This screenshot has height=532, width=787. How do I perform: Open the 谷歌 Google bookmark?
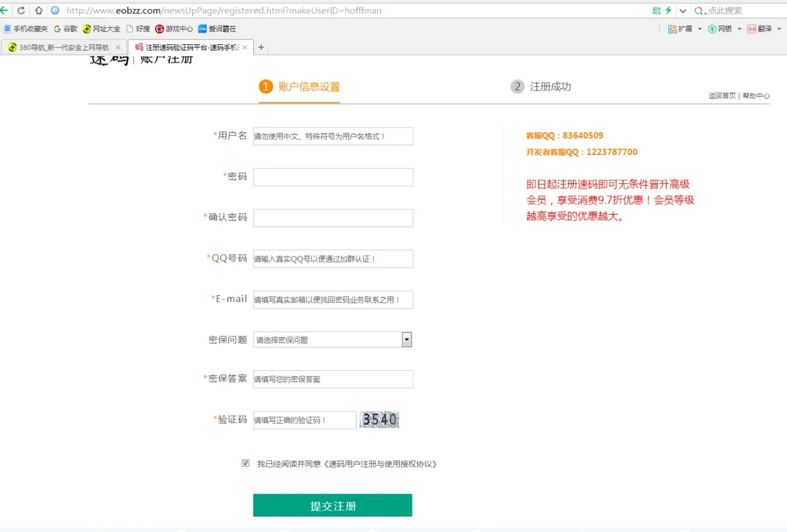66,29
